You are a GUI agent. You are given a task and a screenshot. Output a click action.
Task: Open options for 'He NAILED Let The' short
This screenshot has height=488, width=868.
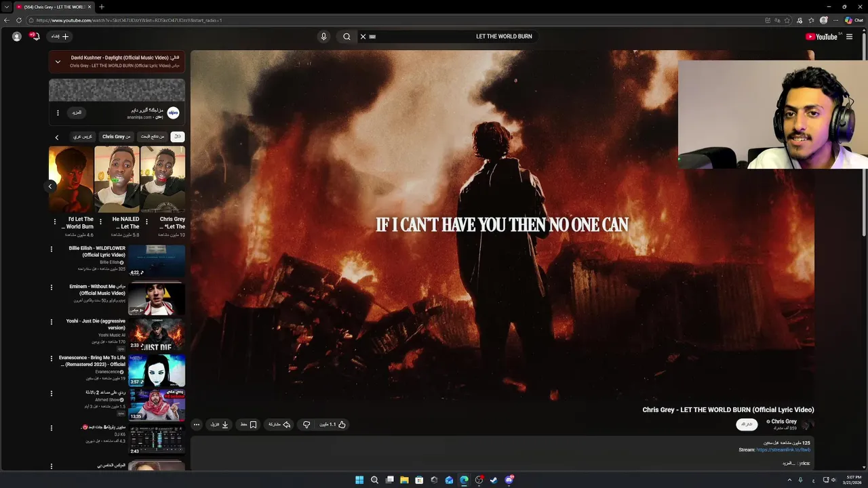click(x=101, y=222)
